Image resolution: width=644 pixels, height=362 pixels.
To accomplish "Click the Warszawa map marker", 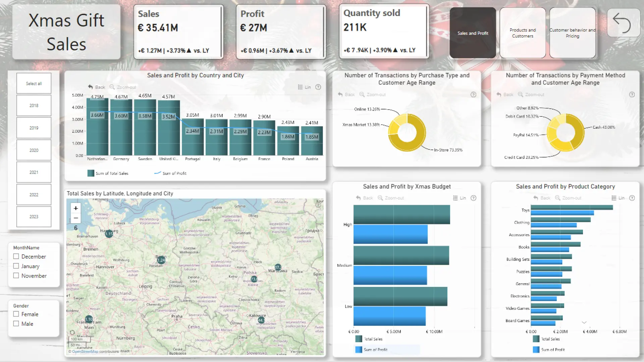I will 278,267.
